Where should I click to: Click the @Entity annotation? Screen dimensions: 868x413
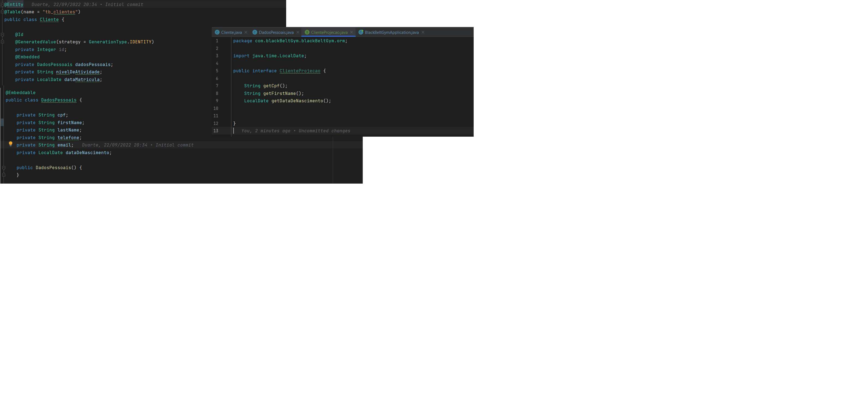click(14, 4)
